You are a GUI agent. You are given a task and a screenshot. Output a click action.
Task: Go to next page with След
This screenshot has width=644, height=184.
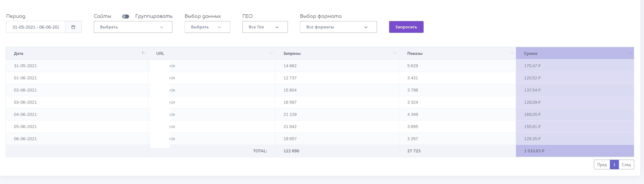[626, 164]
